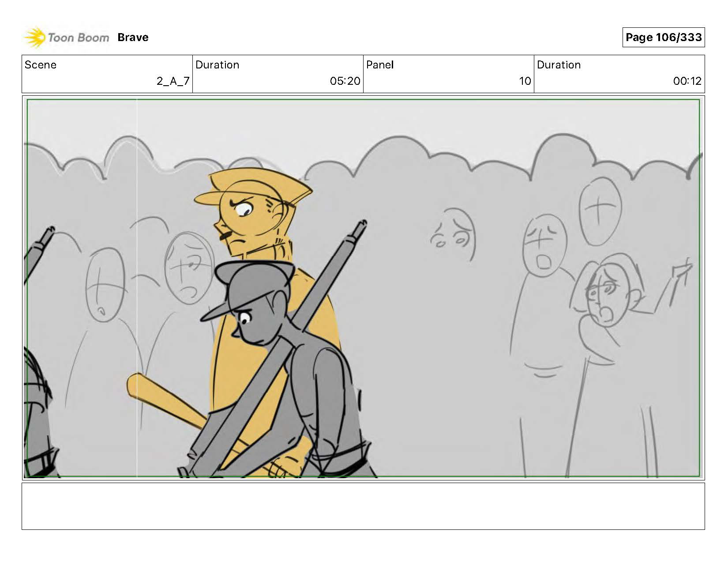This screenshot has width=728, height=563.
Task: Click the 'Panel' header label
Action: pyautogui.click(x=380, y=65)
